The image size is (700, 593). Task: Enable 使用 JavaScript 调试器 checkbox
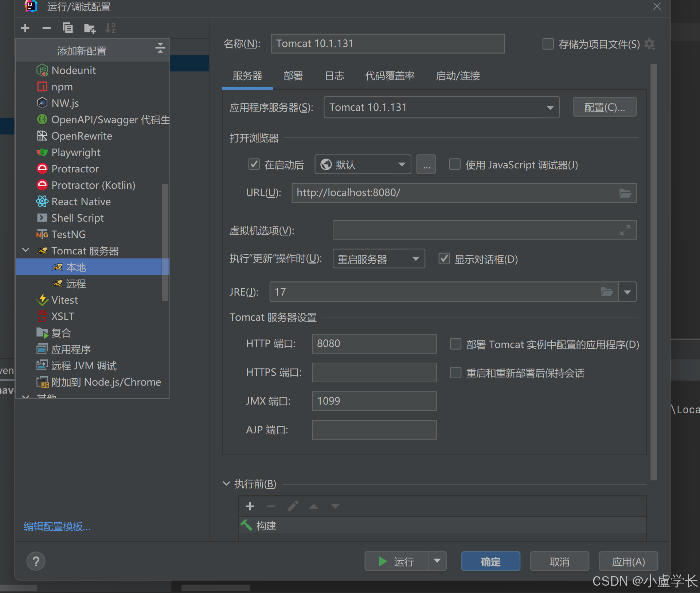455,164
